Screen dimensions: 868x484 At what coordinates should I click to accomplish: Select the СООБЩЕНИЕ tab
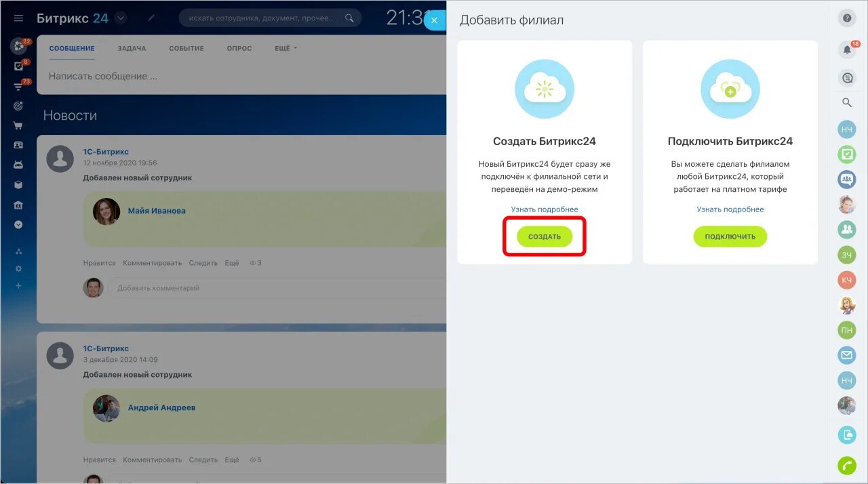[x=72, y=48]
